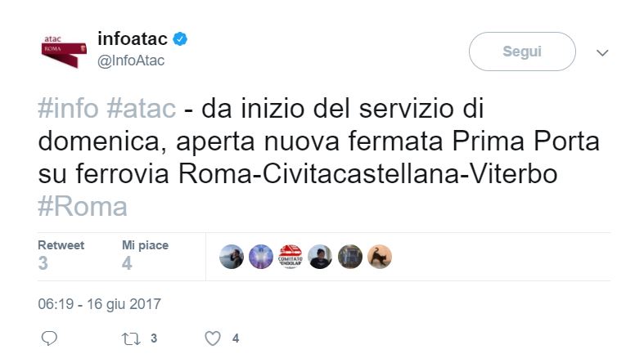Screen dimensions: 644x363
Task: Expand the tweet options chevron
Action: click(603, 53)
